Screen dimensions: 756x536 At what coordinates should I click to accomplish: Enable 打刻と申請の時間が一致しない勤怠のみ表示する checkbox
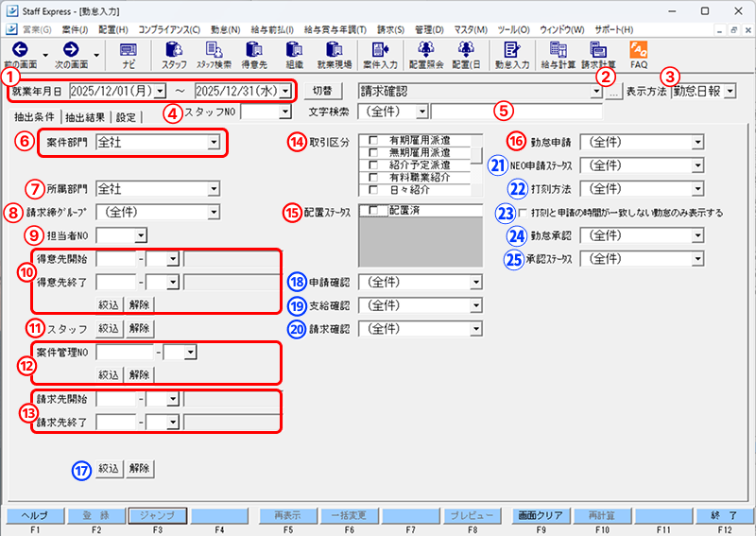pos(523,213)
